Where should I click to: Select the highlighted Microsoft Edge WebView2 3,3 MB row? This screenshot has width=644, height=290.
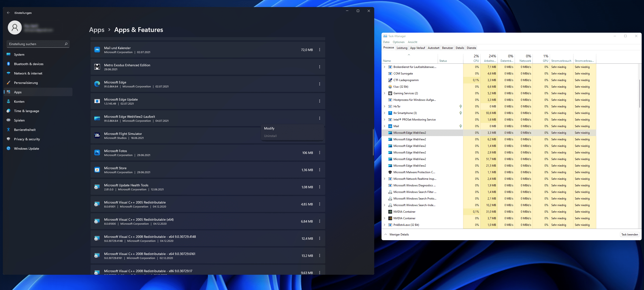click(489, 133)
